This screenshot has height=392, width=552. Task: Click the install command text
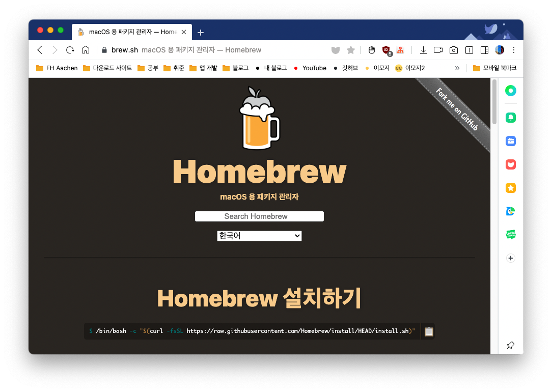[x=252, y=331]
